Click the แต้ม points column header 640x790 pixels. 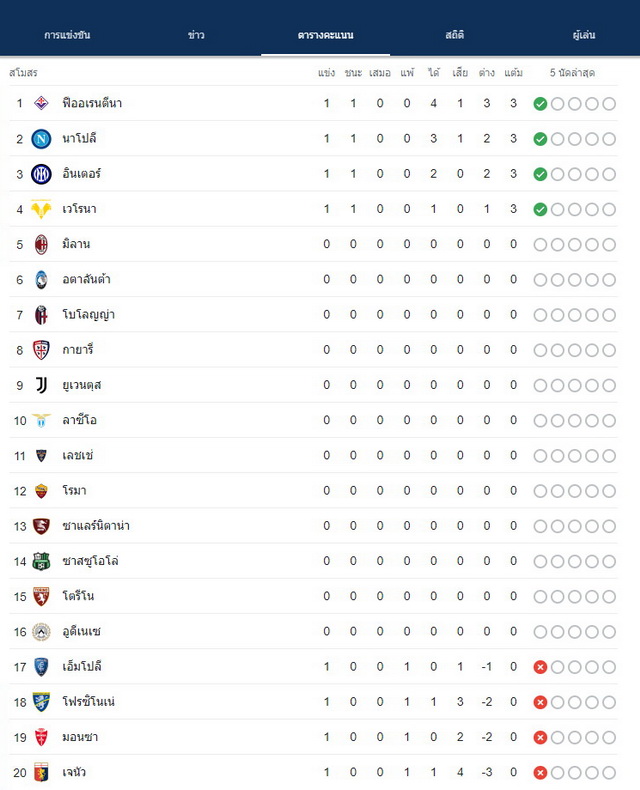pos(513,73)
